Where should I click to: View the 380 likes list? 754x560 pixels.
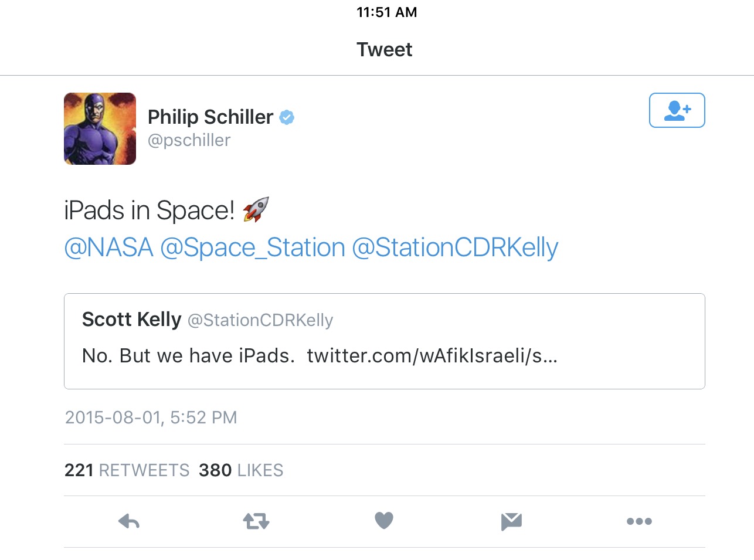point(241,470)
